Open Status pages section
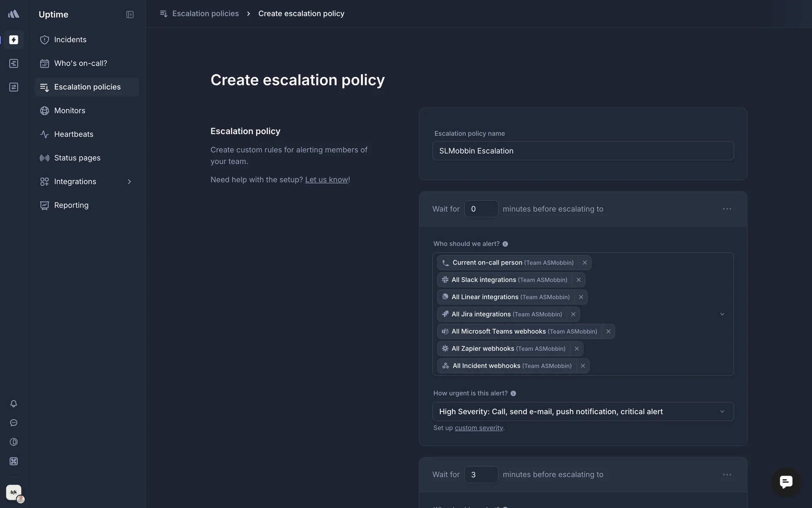This screenshot has height=508, width=812. click(x=77, y=158)
